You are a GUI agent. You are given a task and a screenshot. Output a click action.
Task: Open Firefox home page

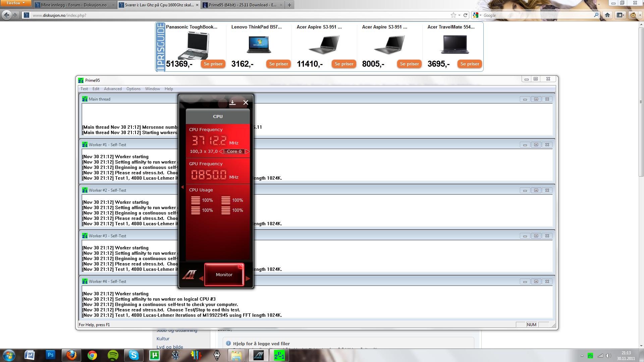click(607, 15)
